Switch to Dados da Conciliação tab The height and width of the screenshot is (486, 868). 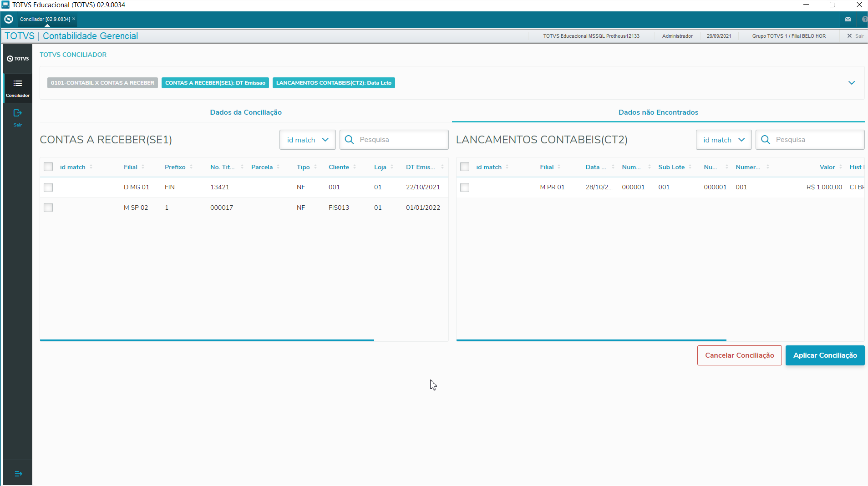[x=246, y=112]
